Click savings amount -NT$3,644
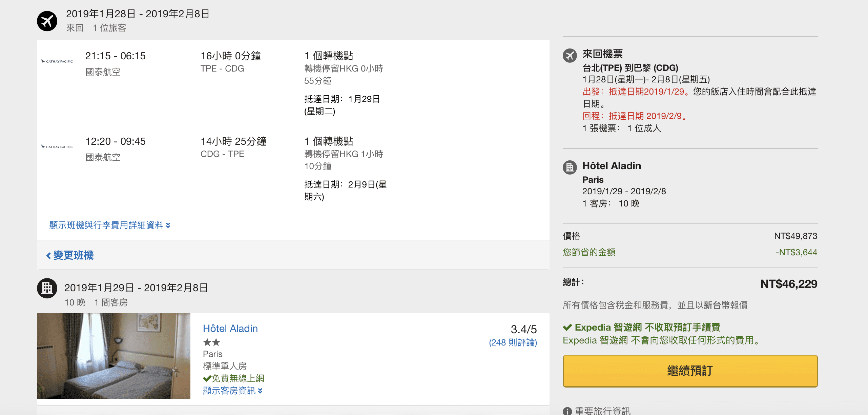Viewport: 868px width, 415px height. click(x=796, y=252)
